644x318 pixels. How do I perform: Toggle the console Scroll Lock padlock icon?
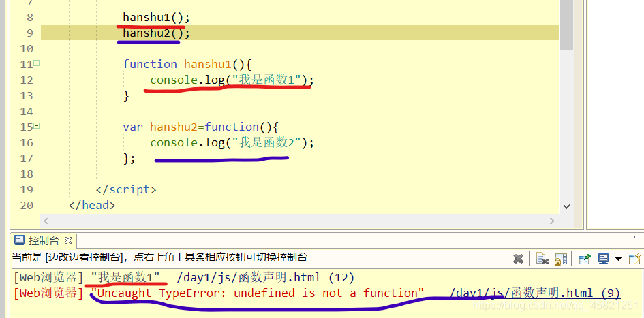561,259
